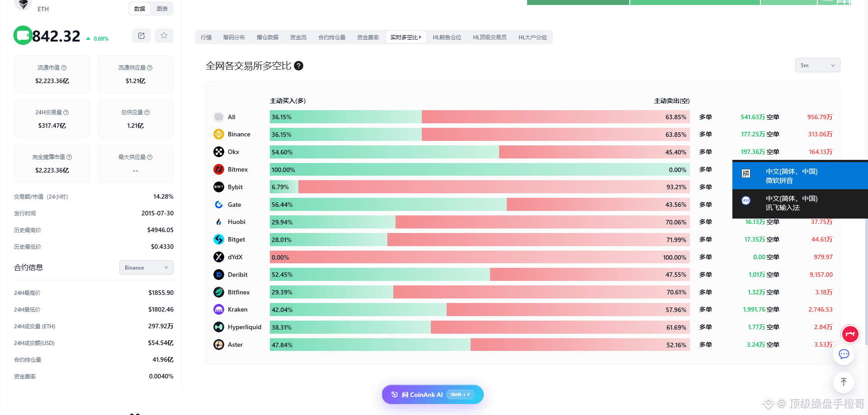Click the Aster exchange logo icon

click(219, 345)
